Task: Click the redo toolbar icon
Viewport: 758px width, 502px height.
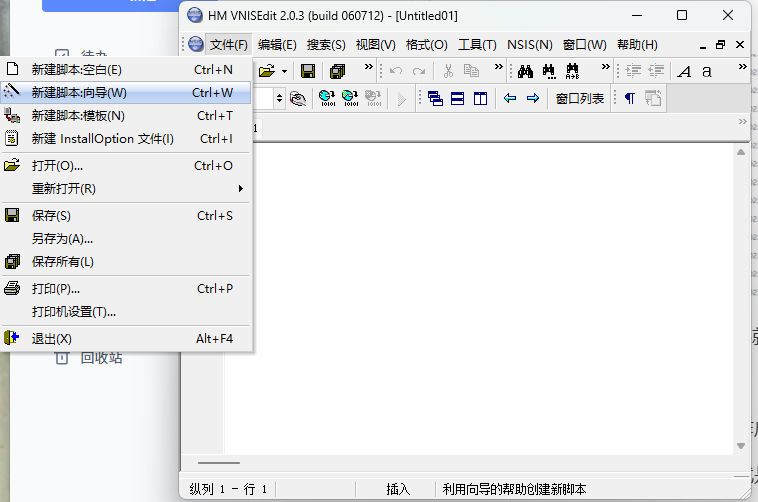Action: pyautogui.click(x=419, y=71)
